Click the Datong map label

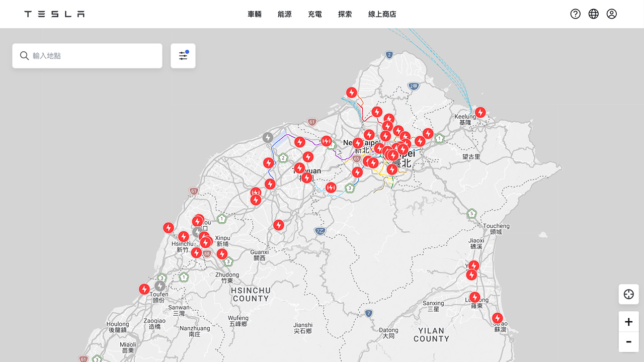point(388,333)
